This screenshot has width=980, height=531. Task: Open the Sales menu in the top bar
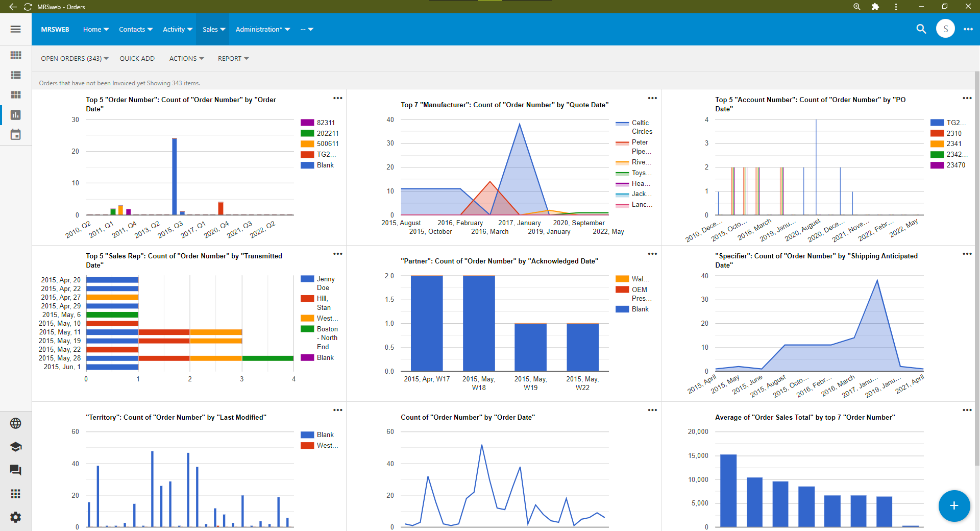click(x=213, y=29)
